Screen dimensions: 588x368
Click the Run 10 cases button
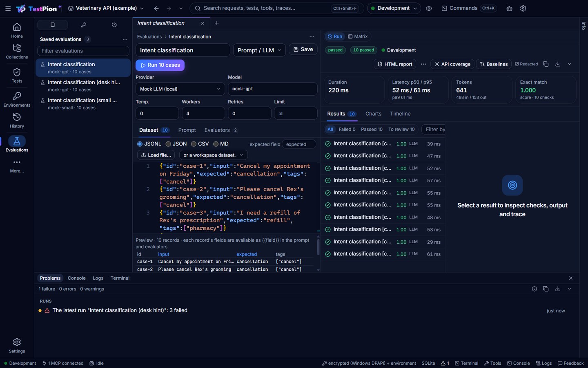(160, 65)
